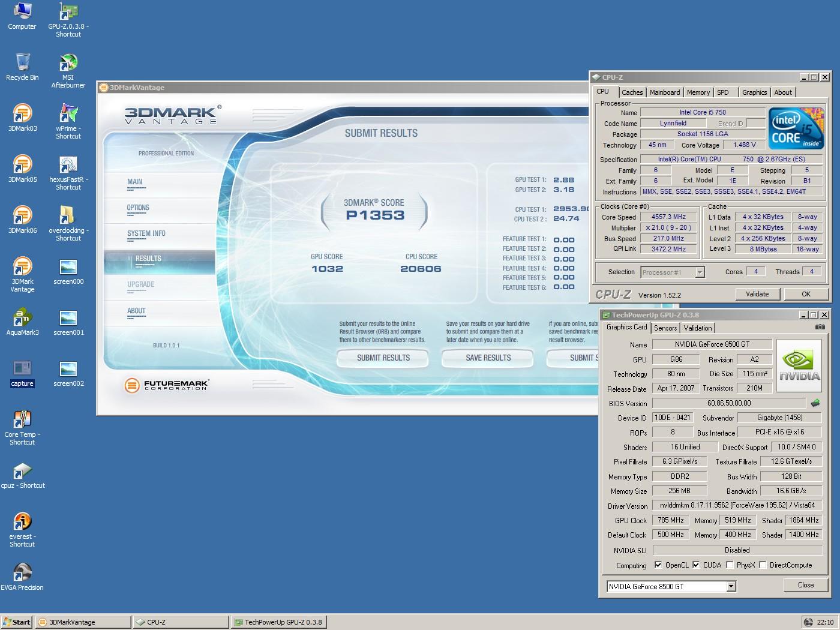
Task: Select 3DMarkVantage taskbar button
Action: 83,622
